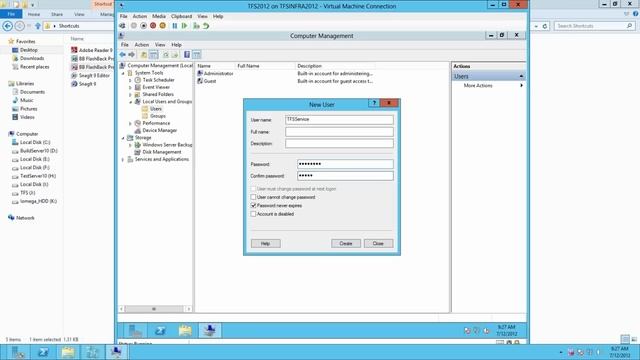Click the Ctrl+Alt+Delete icon in VM toolbar
Image resolution: width=640 pixels, height=360 pixels.
pos(122,26)
